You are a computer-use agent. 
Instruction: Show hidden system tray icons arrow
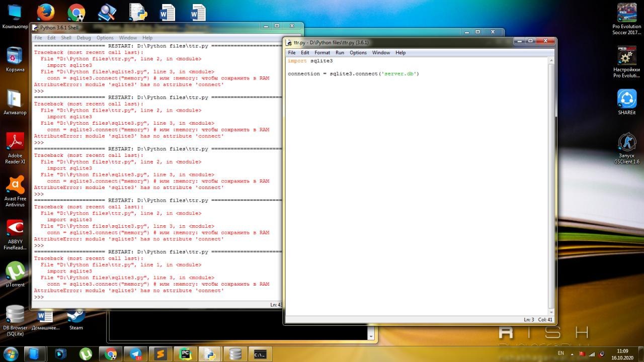coord(571,353)
